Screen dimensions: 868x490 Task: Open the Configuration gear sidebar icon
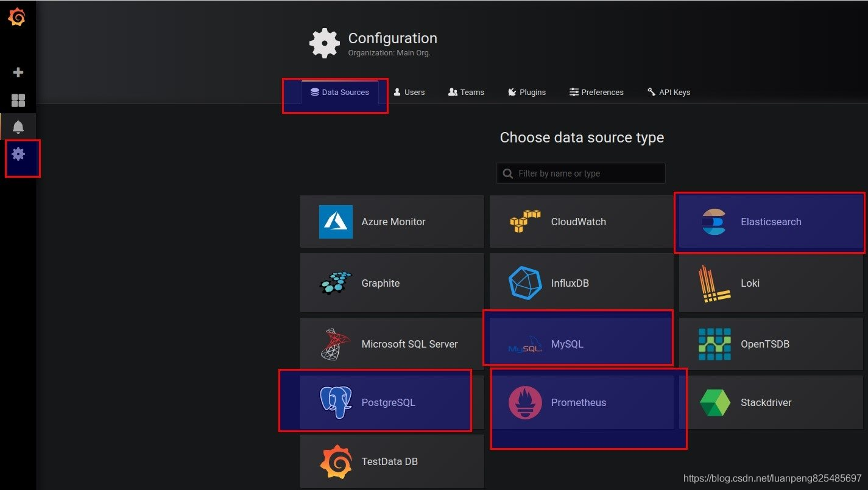click(18, 154)
